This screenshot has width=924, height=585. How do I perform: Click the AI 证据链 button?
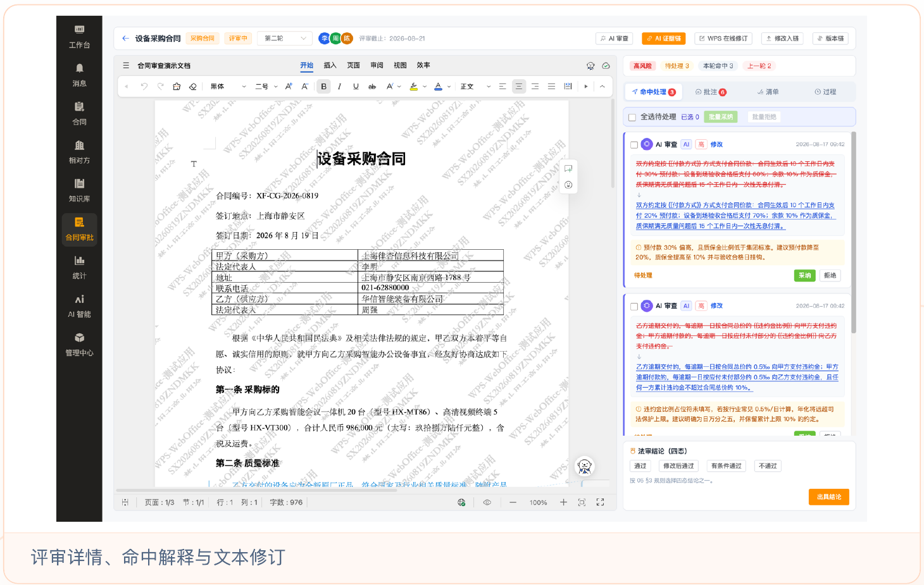(x=664, y=39)
